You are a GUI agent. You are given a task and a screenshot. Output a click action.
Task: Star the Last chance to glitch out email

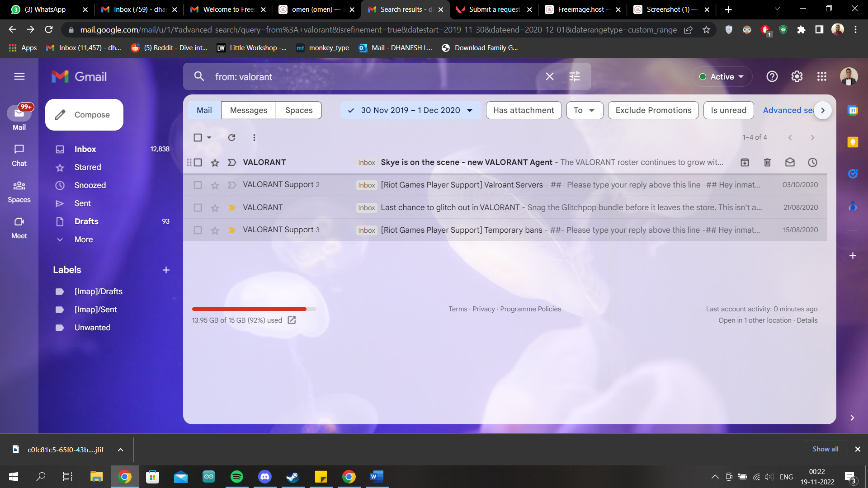pos(215,207)
